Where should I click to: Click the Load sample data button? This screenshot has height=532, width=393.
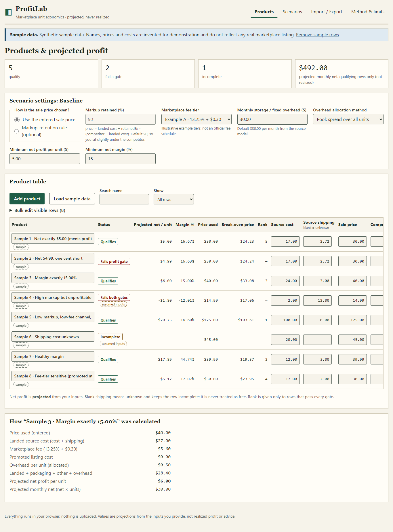(72, 199)
